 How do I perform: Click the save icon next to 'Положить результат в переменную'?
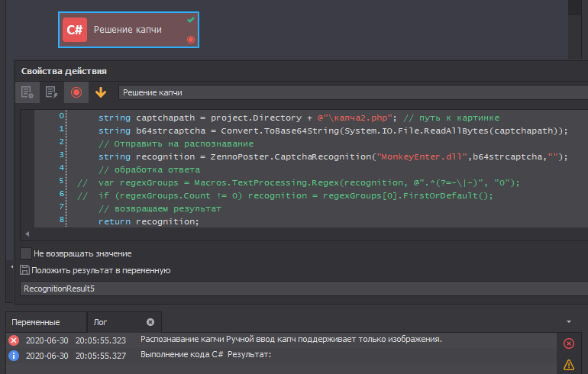[x=24, y=270]
